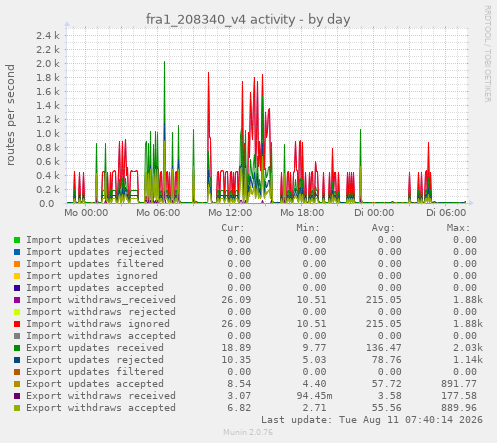Click the Export updates accepted swatch
497x443 pixels.
tap(17, 384)
